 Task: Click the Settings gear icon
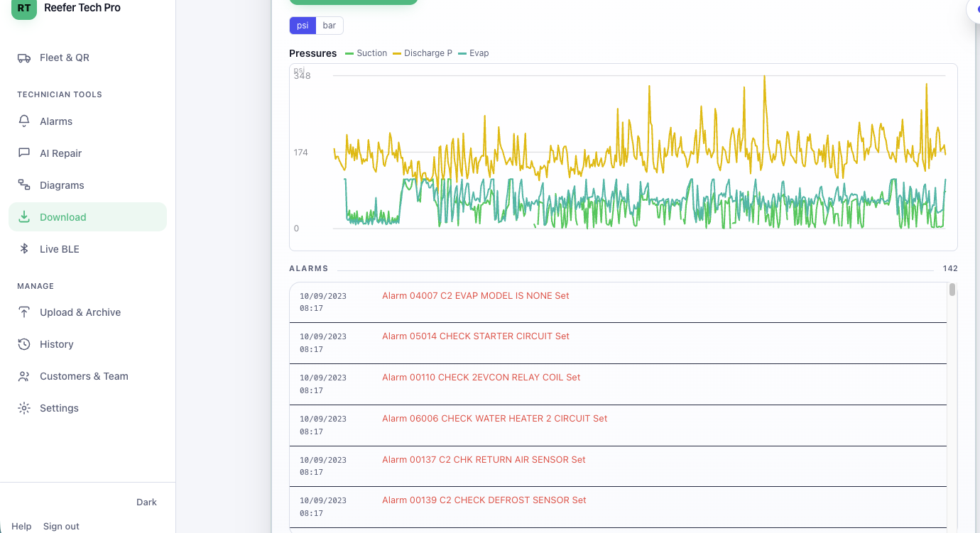(24, 408)
